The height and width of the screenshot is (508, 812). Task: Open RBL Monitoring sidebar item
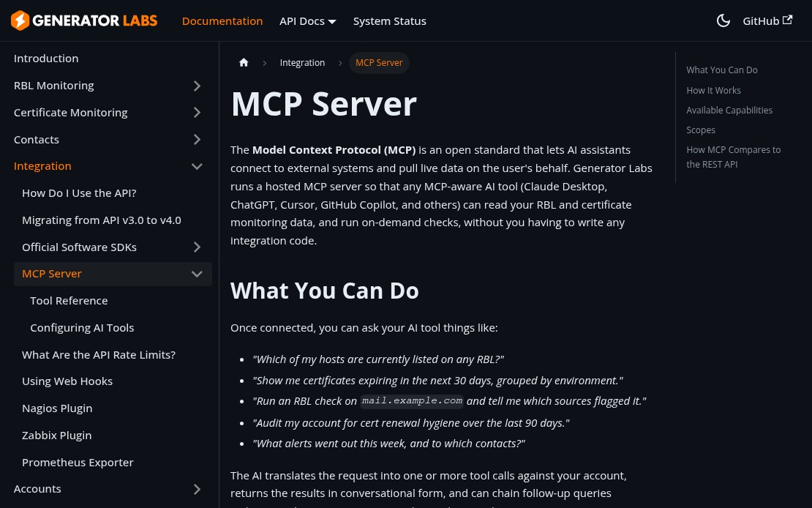(54, 86)
